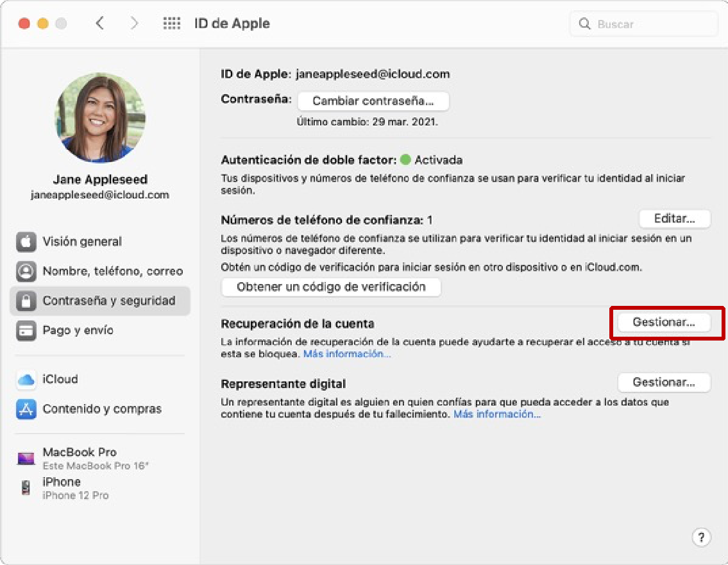
Task: Click Autenticación de doble factor heading
Action: (x=309, y=160)
